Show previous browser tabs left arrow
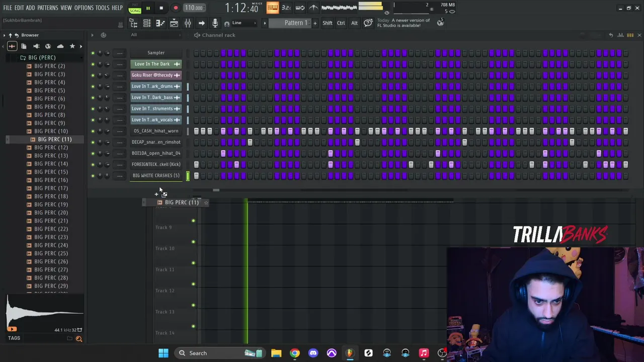 click(3, 46)
